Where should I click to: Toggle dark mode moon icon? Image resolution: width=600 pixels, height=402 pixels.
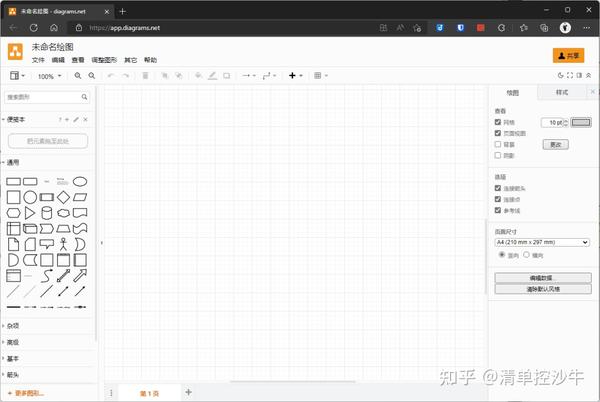tap(561, 75)
